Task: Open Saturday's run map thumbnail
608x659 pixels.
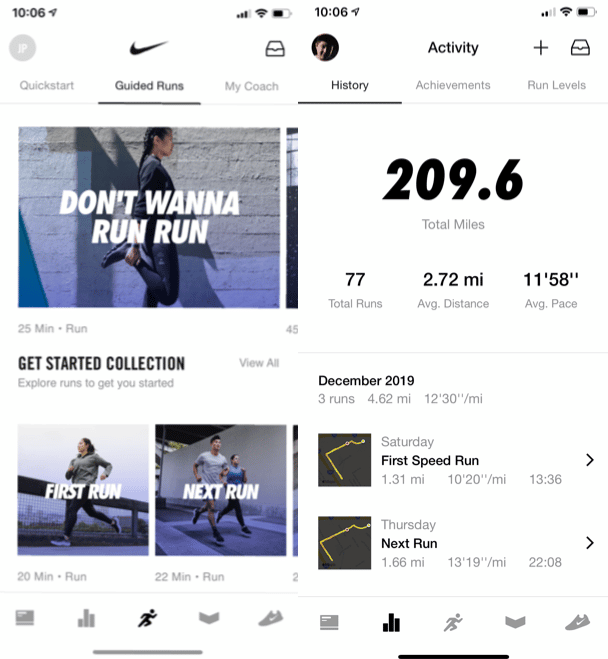Action: pos(345,460)
